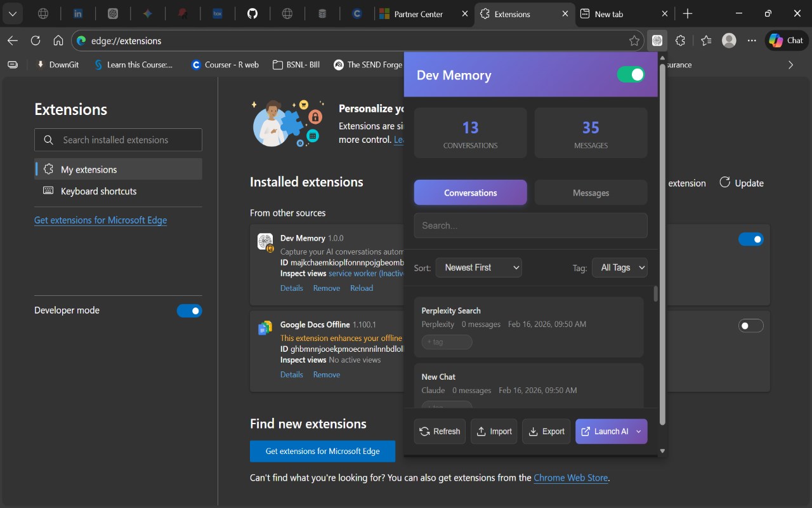812x508 pixels.
Task: Close the New tab tab
Action: pyautogui.click(x=665, y=14)
